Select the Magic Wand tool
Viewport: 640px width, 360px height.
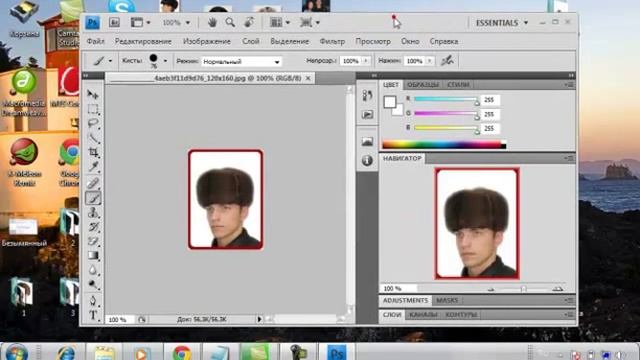[93, 138]
